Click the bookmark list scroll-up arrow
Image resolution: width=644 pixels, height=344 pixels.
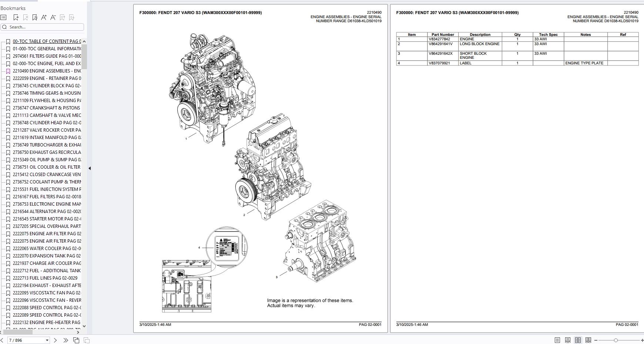click(84, 41)
